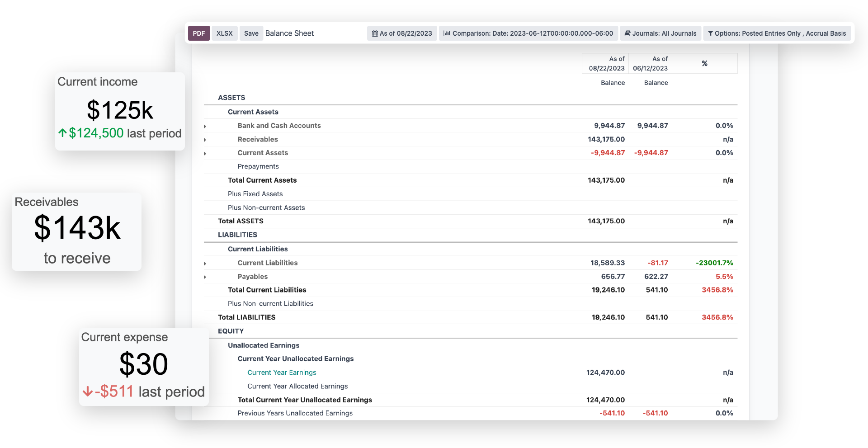This screenshot has height=448, width=868.
Task: Expand the Payables row
Action: (x=205, y=277)
